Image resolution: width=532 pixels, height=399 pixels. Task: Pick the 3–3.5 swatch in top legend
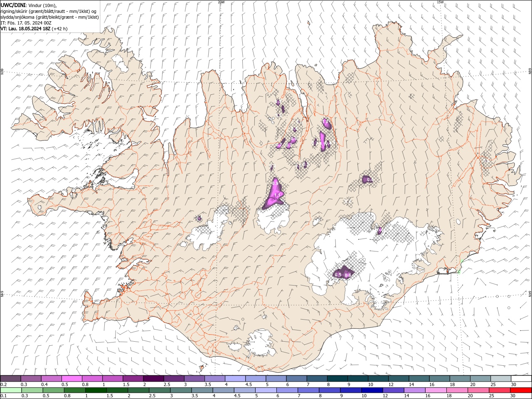coord(194,379)
